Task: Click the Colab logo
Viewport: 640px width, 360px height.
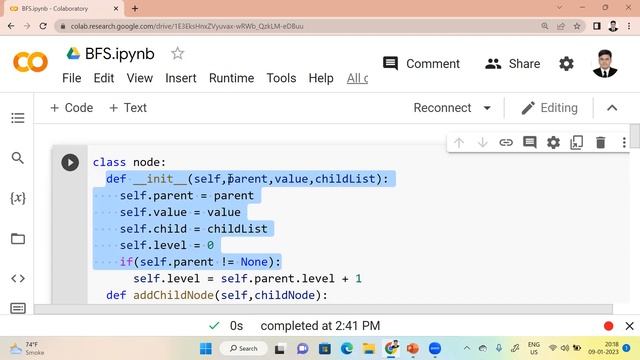Action: (x=30, y=62)
